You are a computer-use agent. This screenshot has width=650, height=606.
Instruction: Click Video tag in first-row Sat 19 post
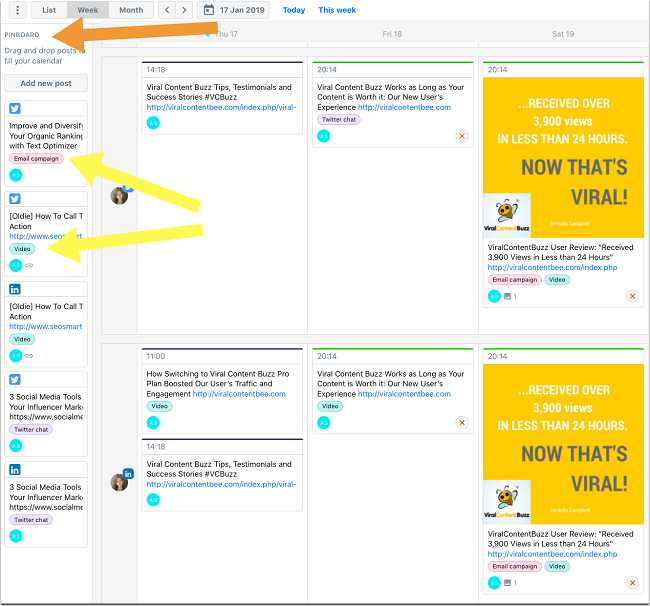557,280
